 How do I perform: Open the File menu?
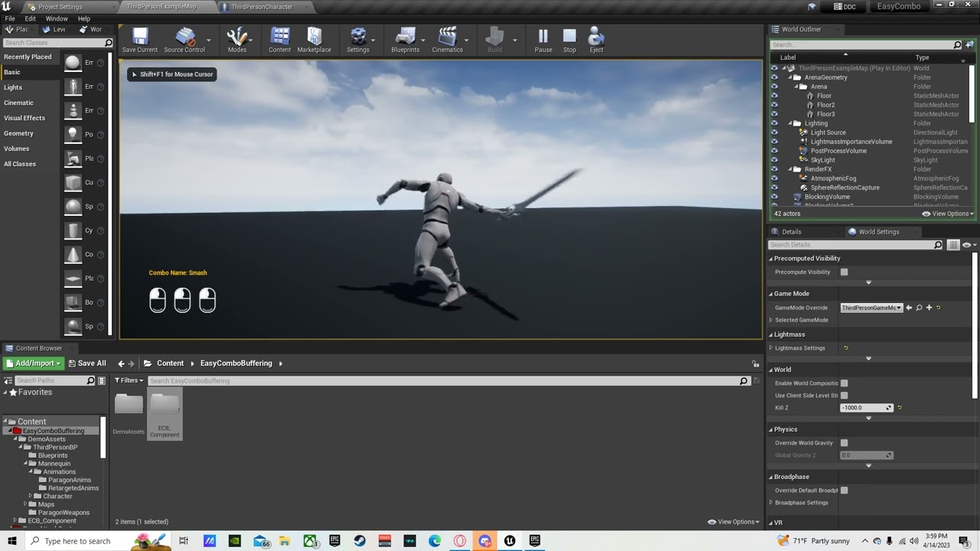pyautogui.click(x=10, y=18)
